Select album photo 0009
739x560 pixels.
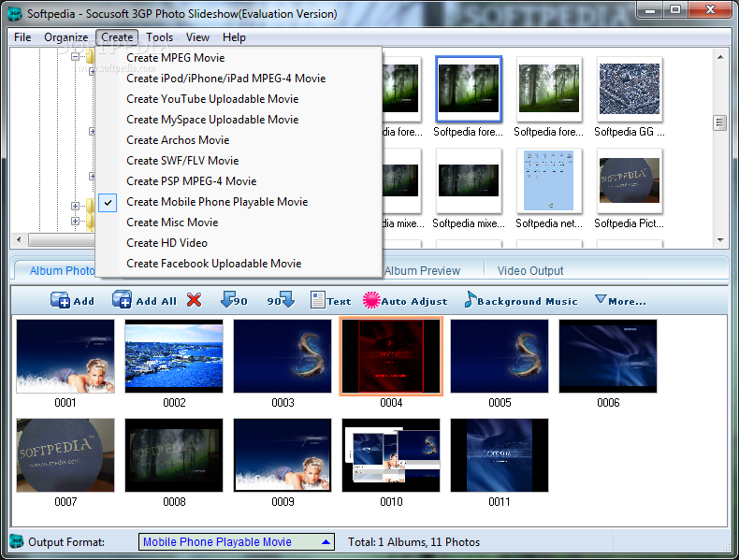283,455
